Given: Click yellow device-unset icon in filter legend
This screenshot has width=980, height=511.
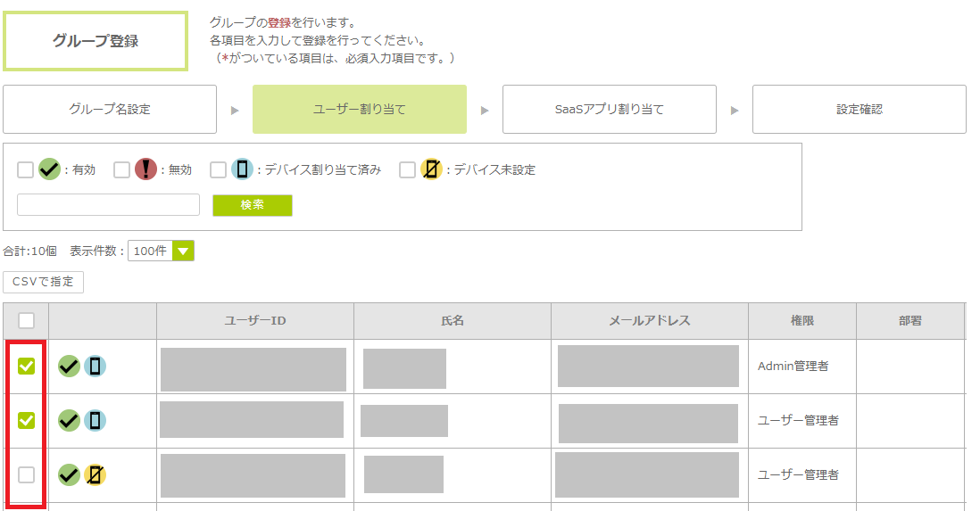Looking at the screenshot, I should click(x=431, y=169).
